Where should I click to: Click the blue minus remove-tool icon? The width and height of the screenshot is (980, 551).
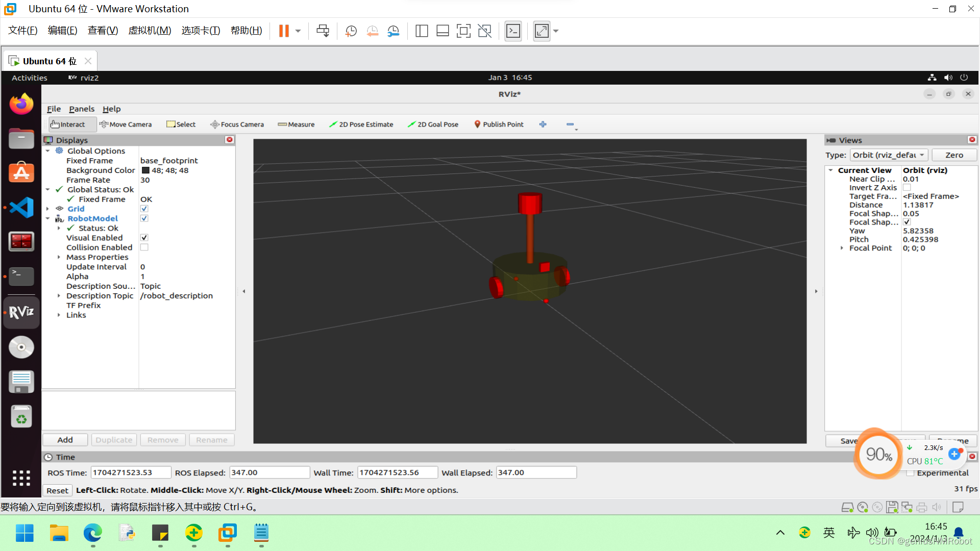pyautogui.click(x=570, y=124)
